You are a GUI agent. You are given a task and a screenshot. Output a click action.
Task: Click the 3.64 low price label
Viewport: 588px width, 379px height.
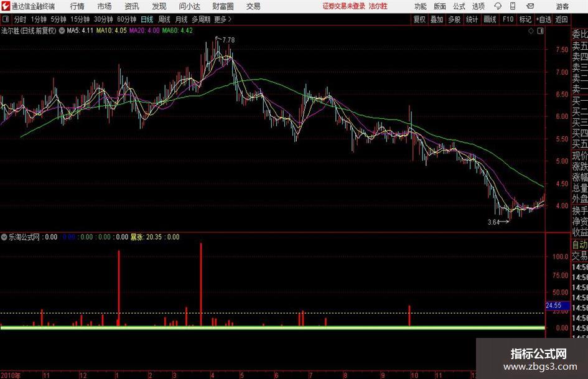[x=493, y=222]
